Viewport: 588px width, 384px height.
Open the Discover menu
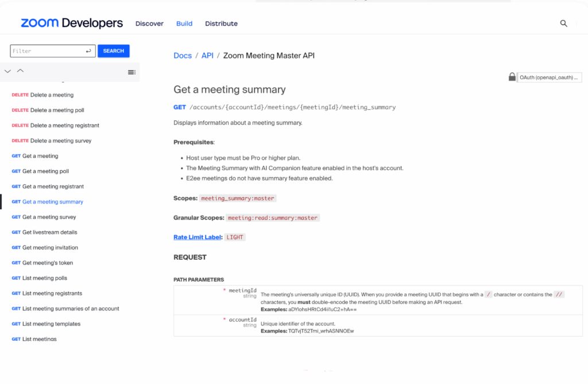[x=149, y=24]
